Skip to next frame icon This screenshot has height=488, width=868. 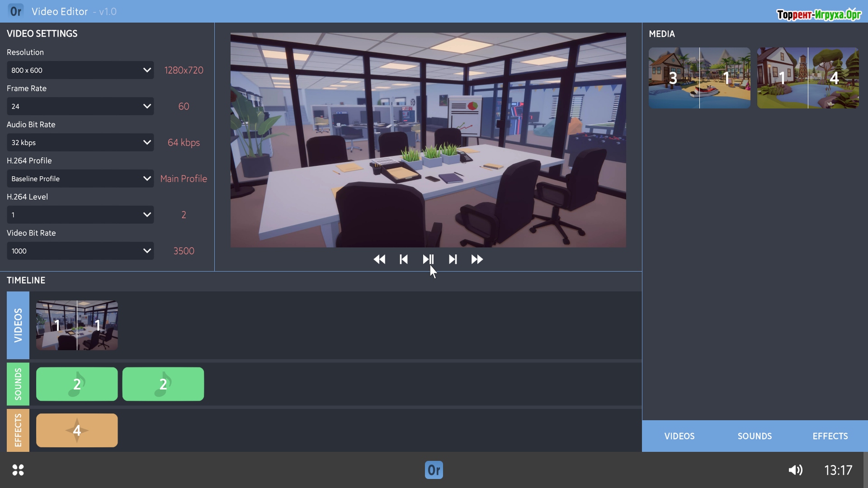[453, 259]
